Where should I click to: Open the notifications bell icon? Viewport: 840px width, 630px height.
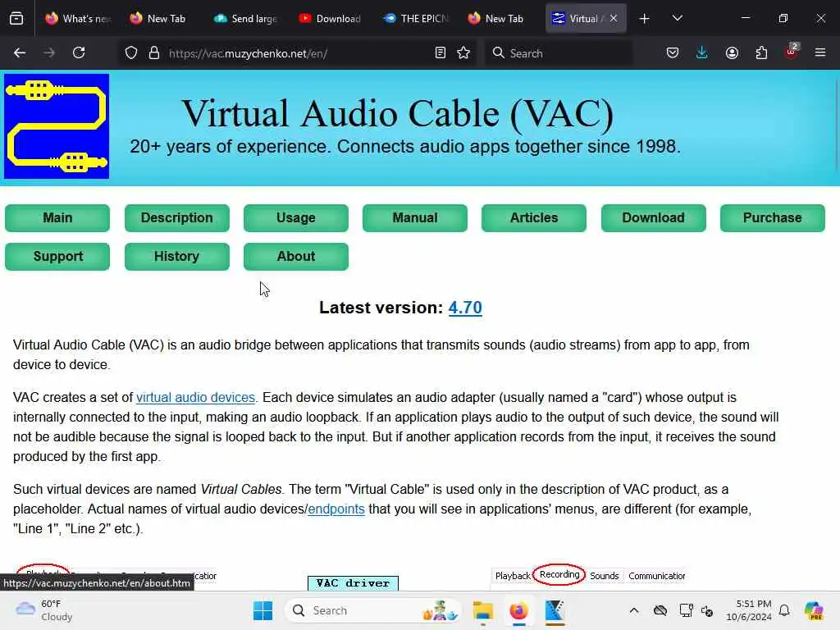[784, 610]
